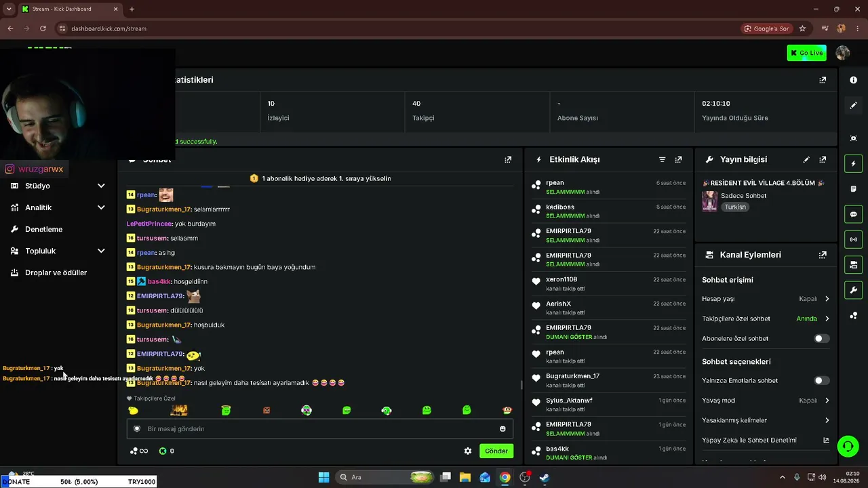868x488 pixels.
Task: Open Takipçilere özel sohbet setting chevron
Action: pyautogui.click(x=827, y=319)
